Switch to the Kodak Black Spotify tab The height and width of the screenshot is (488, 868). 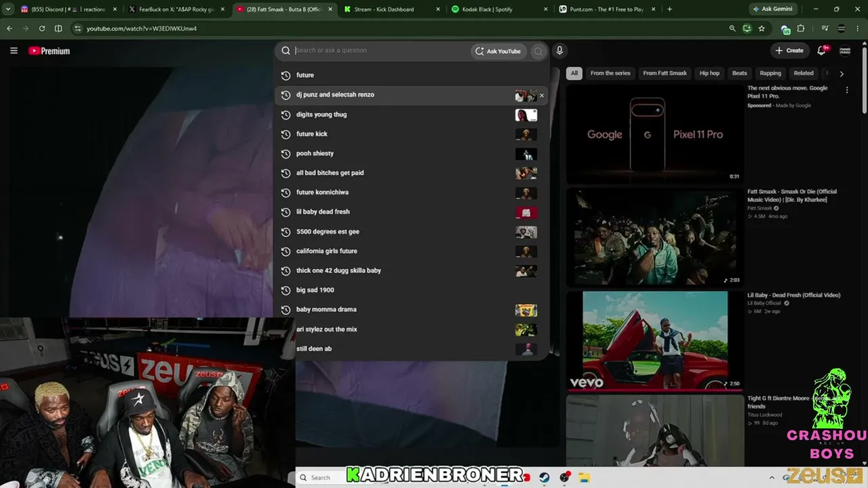500,9
